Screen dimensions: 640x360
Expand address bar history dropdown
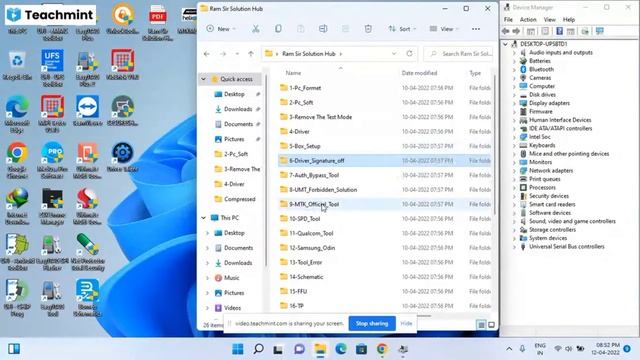(394, 53)
